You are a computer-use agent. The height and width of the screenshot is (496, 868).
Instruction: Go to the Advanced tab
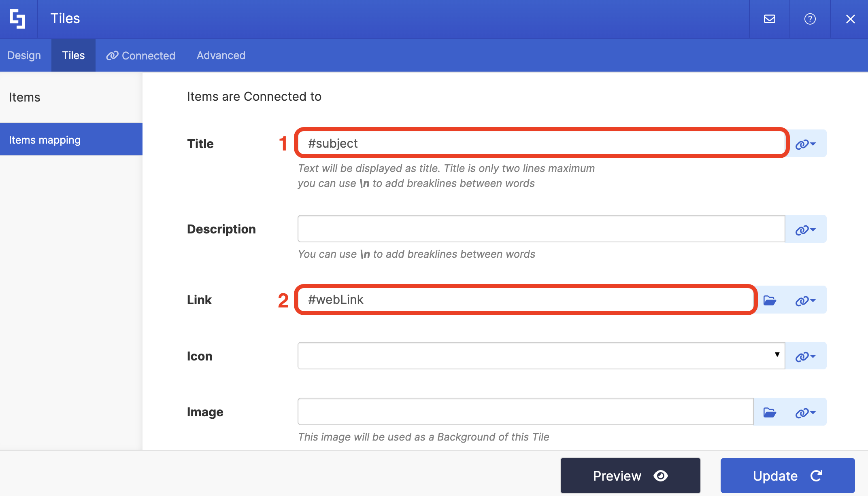tap(221, 55)
